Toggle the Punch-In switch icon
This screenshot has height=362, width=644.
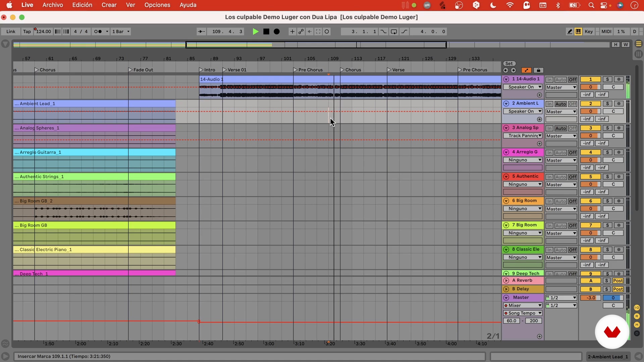(383, 32)
